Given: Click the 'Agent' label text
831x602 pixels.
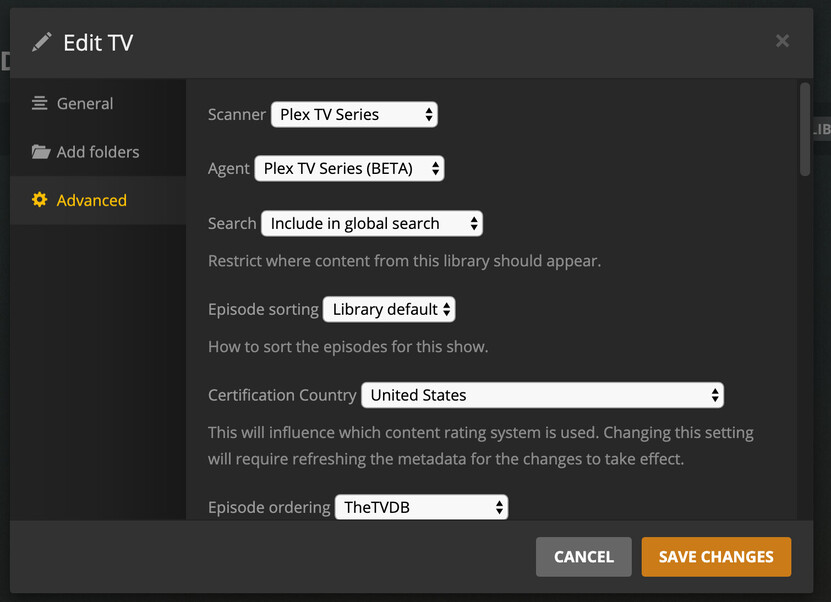Looking at the screenshot, I should tap(228, 169).
